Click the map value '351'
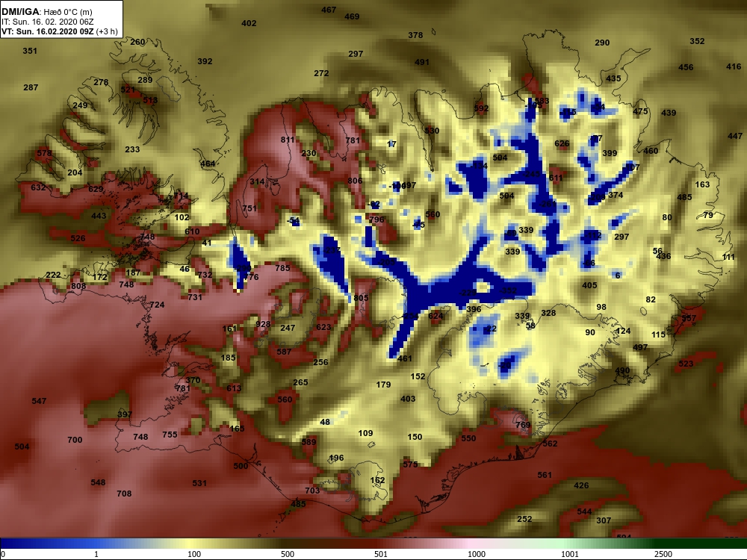This screenshot has height=560, width=747. [30, 51]
